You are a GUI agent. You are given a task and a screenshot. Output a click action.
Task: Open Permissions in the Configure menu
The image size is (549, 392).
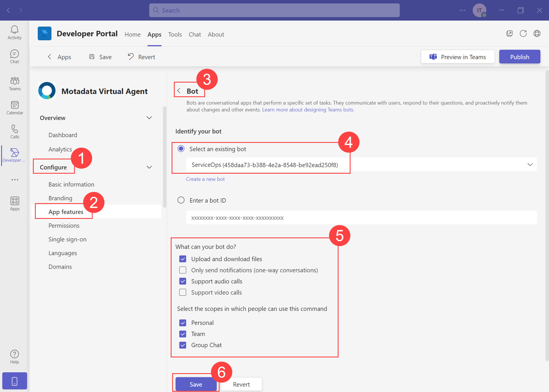[x=64, y=226]
